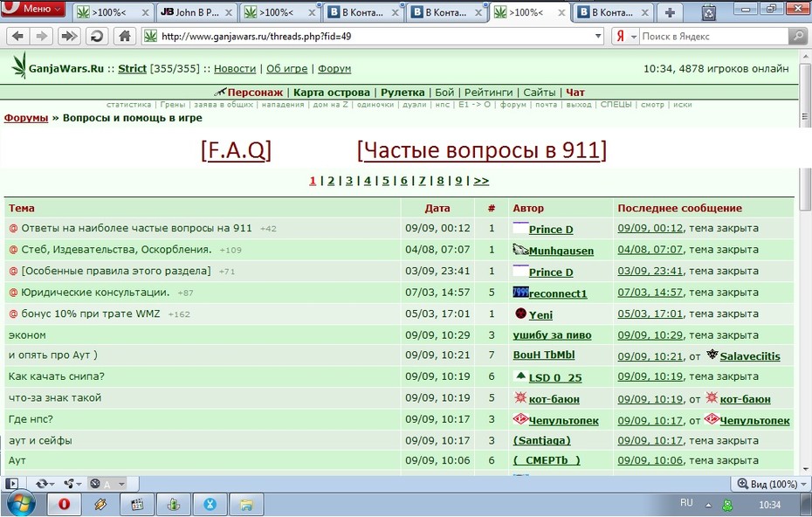Open author ушибу за пиво profile
The height and width of the screenshot is (517, 812).
click(x=552, y=335)
